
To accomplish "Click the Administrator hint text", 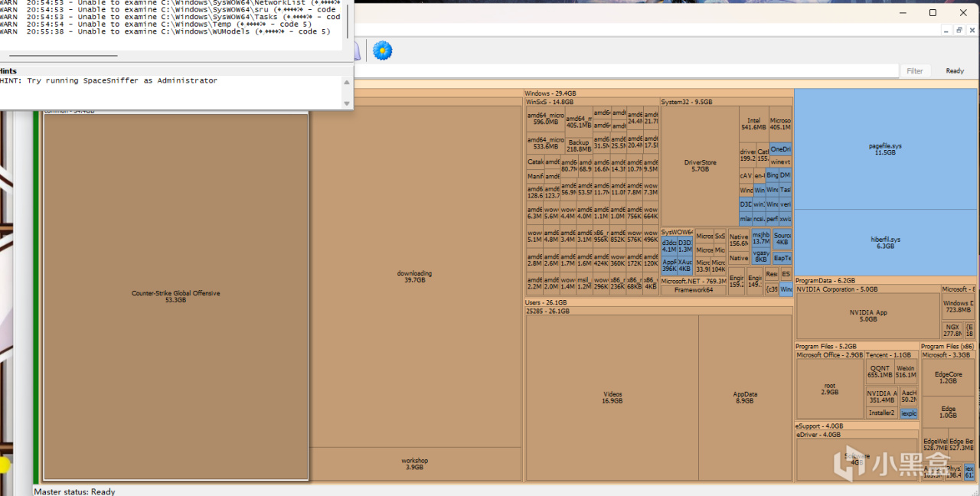I will pyautogui.click(x=109, y=80).
